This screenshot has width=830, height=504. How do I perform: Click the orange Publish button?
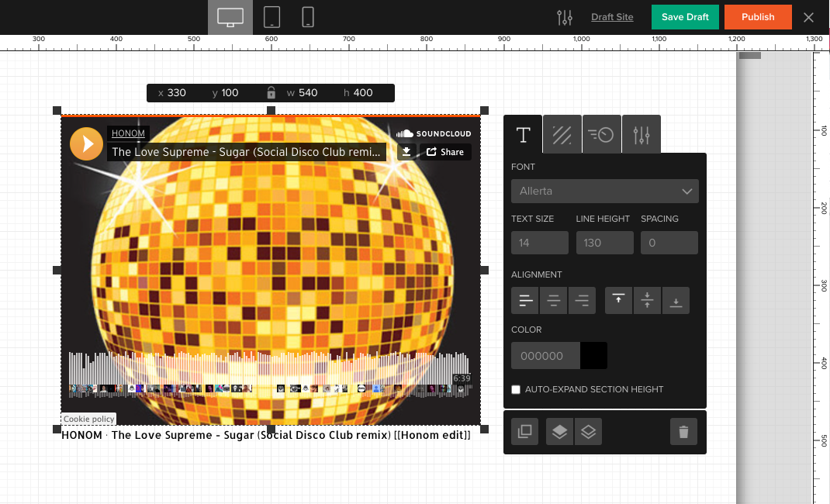pos(758,17)
